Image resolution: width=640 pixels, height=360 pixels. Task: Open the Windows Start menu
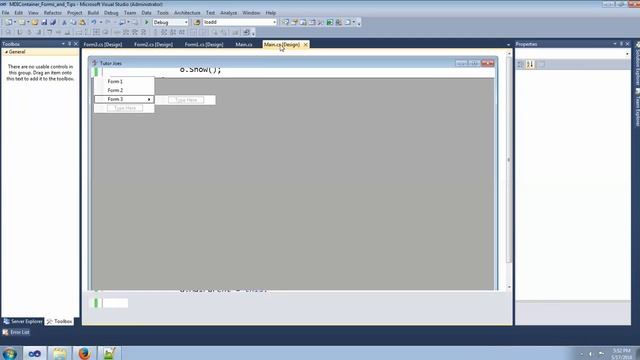[x=9, y=353]
